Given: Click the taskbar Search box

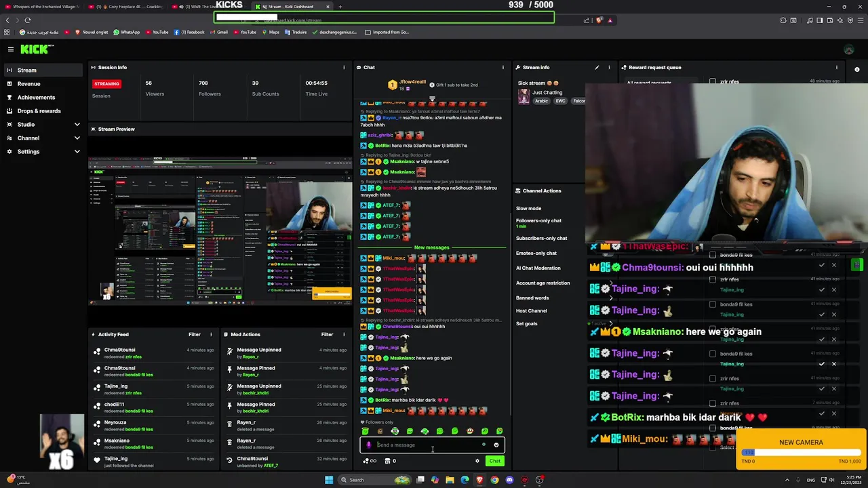Looking at the screenshot, I should click(x=373, y=480).
